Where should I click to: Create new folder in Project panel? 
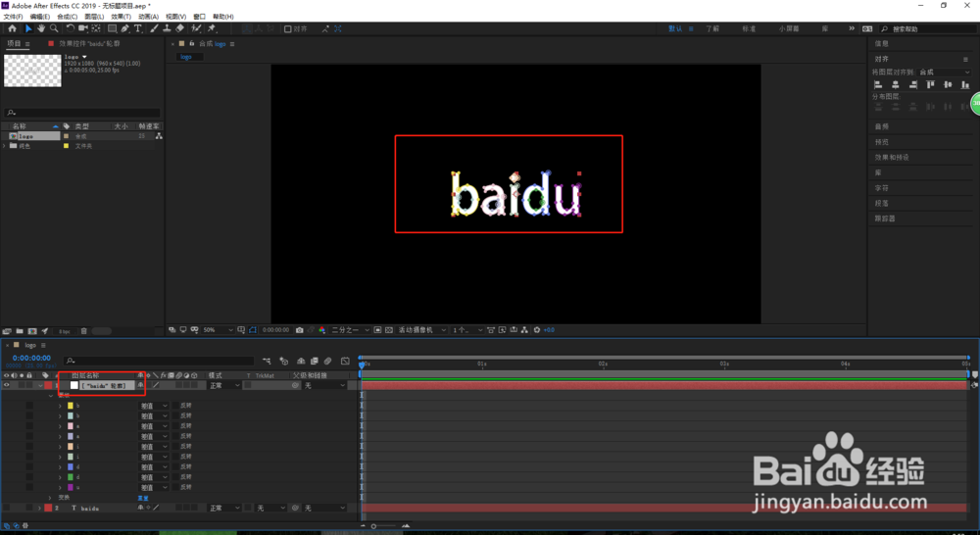click(x=20, y=331)
